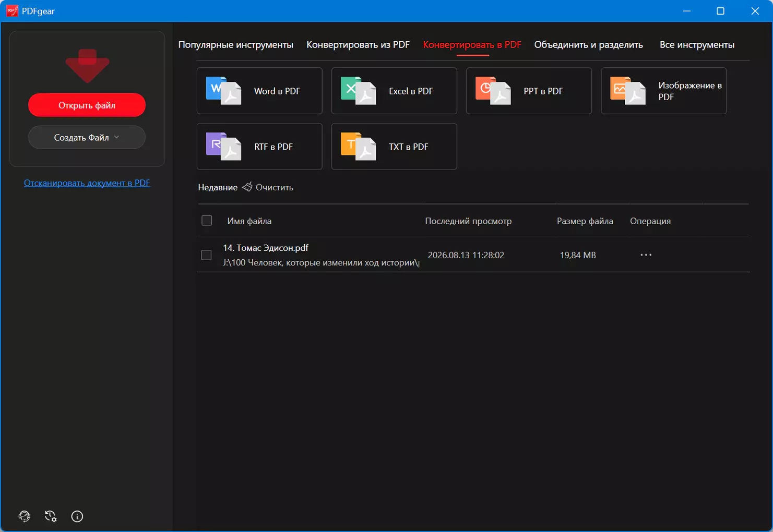This screenshot has width=773, height=532.
Task: Tick the checkbox for 14. Томас Эдисон.pdf
Action: point(206,255)
